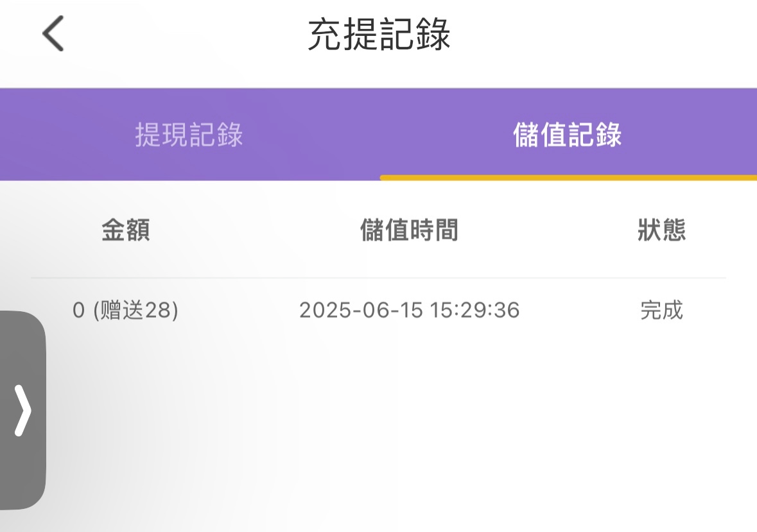
Task: Open the 0 (赠送28) amount entry
Action: click(x=126, y=311)
